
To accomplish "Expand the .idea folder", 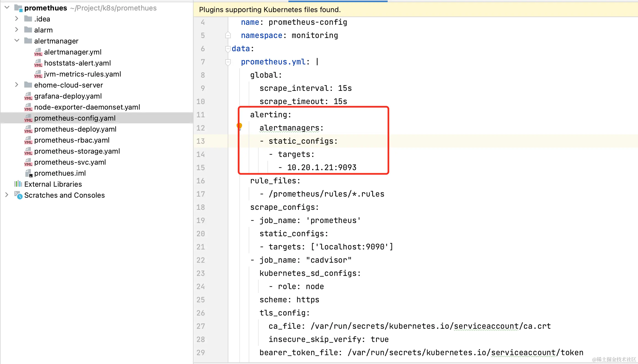I will click(x=17, y=19).
